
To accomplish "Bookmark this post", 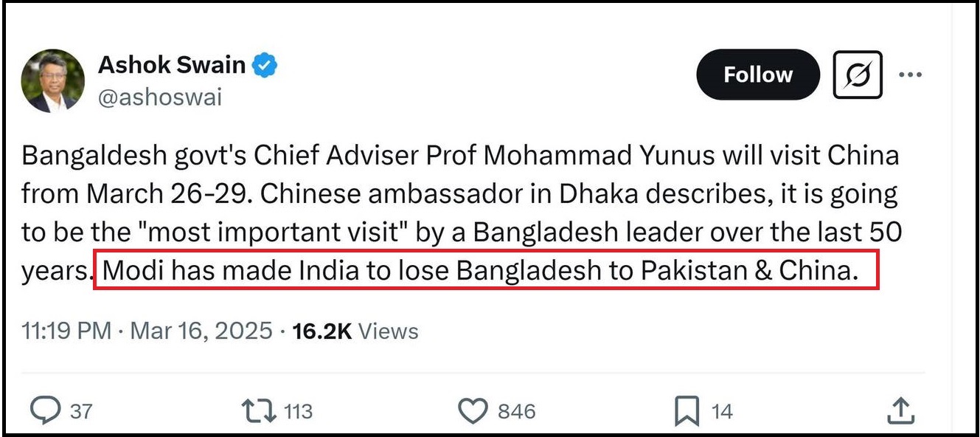I will coord(687,410).
